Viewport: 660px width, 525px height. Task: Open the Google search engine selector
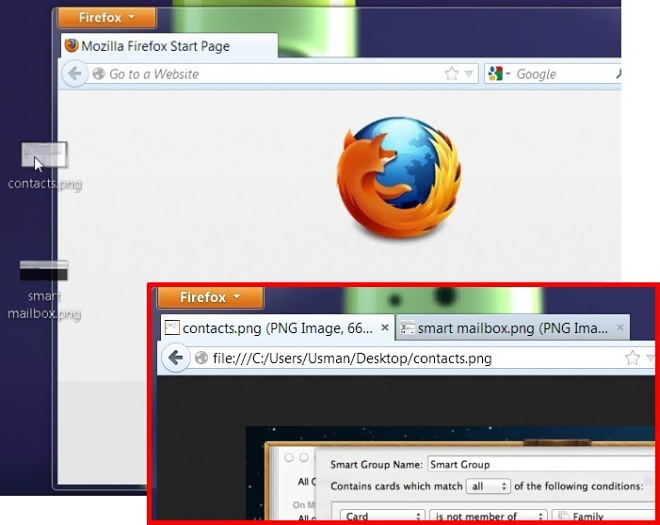(499, 74)
